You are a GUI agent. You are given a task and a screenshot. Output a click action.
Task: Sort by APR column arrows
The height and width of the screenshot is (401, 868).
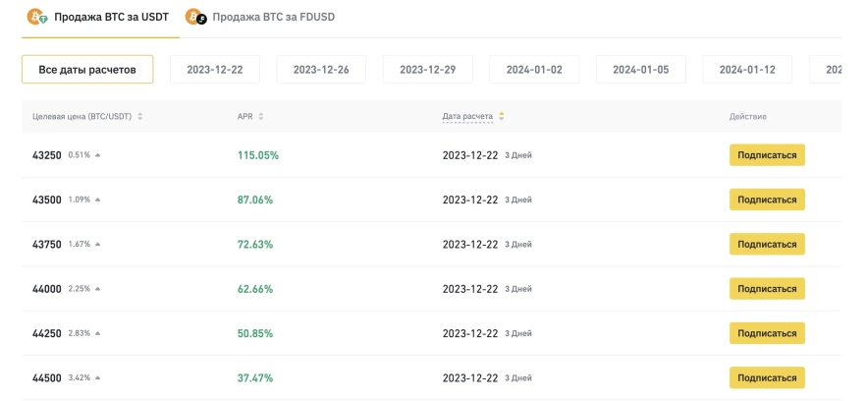(261, 117)
